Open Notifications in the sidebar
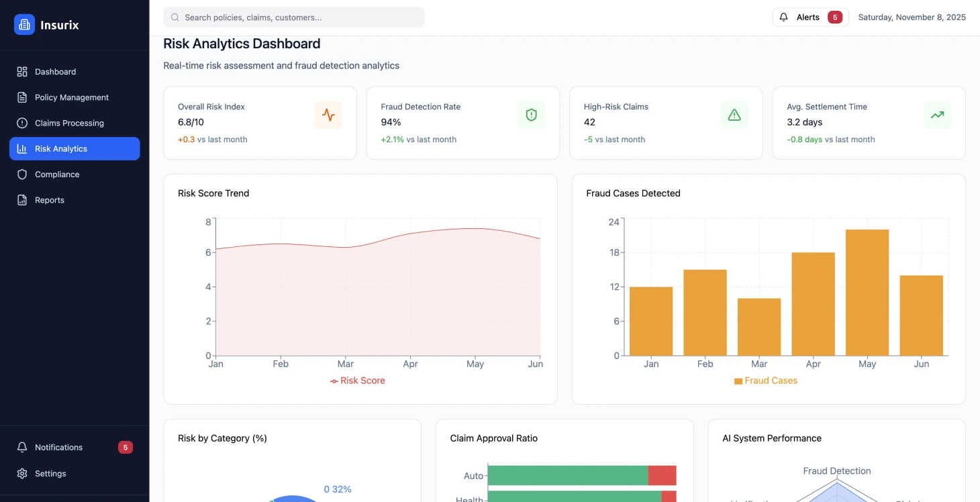 click(x=59, y=448)
